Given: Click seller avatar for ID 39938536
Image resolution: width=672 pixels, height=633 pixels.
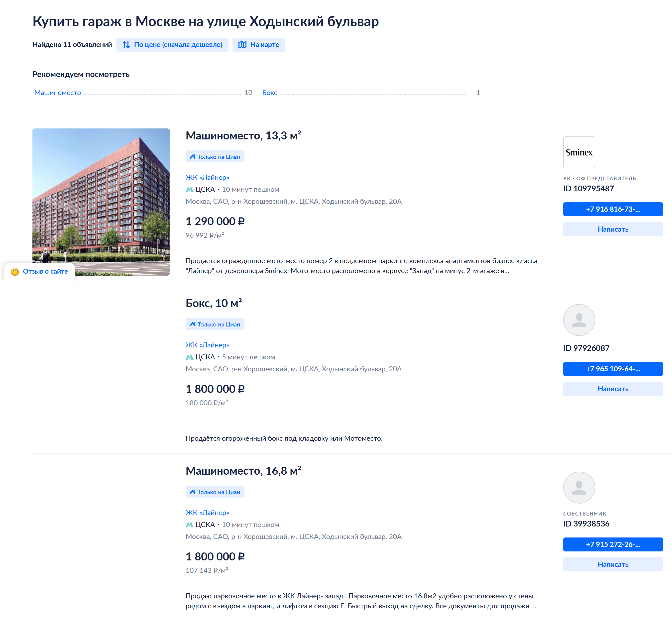Looking at the screenshot, I should [579, 488].
